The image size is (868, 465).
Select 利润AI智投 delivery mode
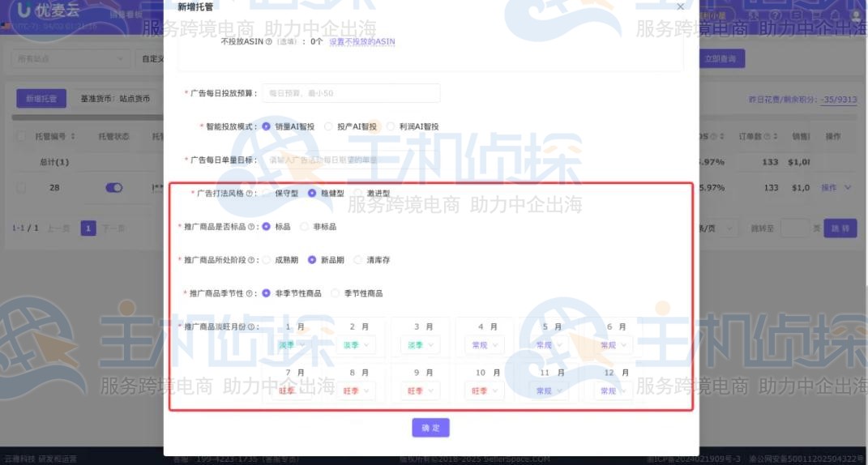pos(391,127)
